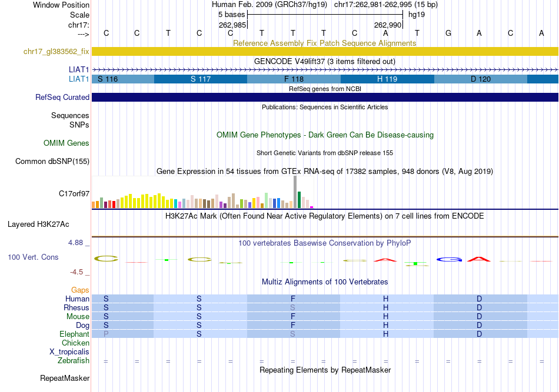Image resolution: width=559 pixels, height=392 pixels.
Task: Click Publications: Sequences in Scientific Articles title
Action: 325,107
